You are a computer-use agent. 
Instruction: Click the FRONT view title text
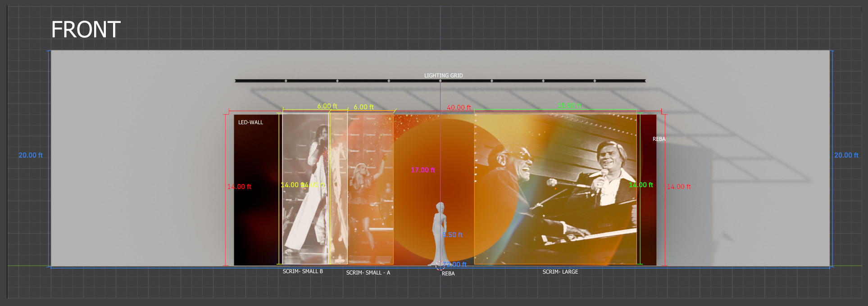click(86, 30)
